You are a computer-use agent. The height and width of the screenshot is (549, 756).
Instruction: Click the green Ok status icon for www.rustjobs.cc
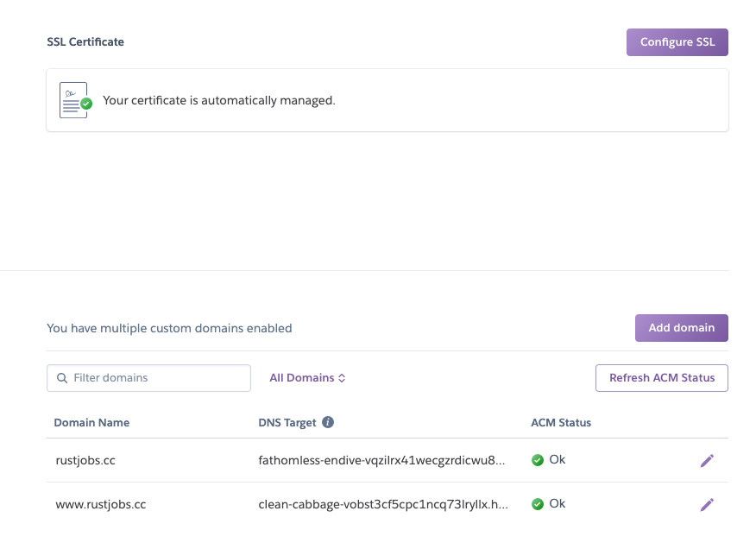click(538, 504)
